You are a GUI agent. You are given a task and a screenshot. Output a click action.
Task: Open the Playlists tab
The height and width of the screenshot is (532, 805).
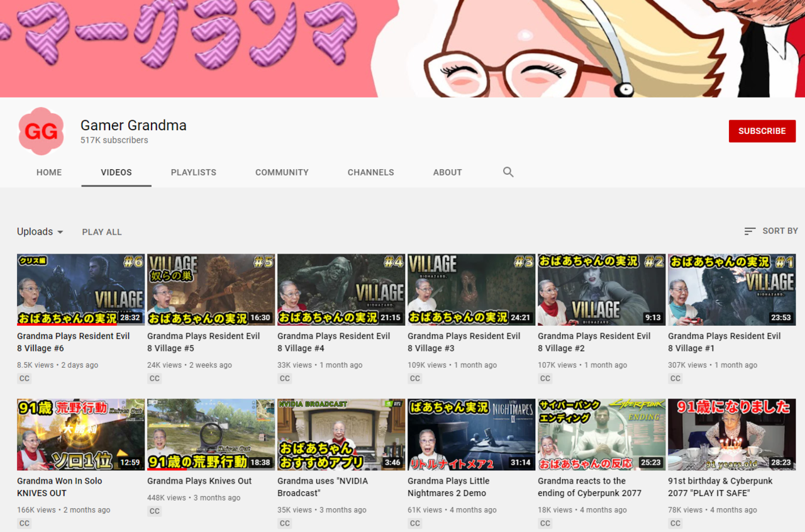[194, 172]
